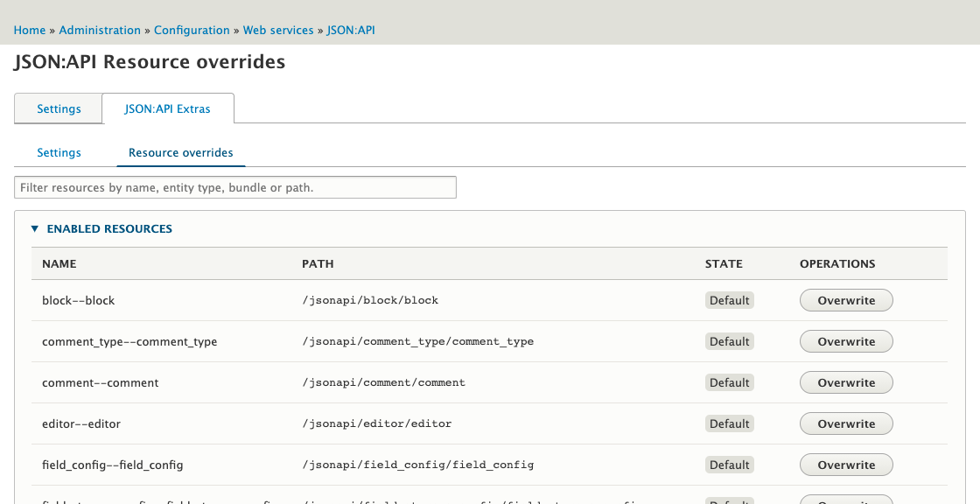
Task: Click the /jsonapi/comment_type/comment_type path
Action: point(418,341)
